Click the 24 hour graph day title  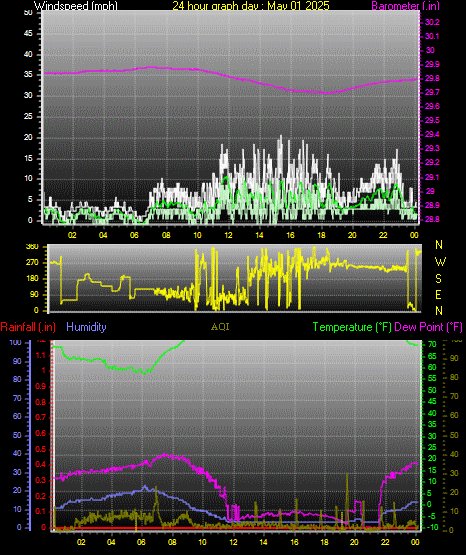tap(251, 6)
